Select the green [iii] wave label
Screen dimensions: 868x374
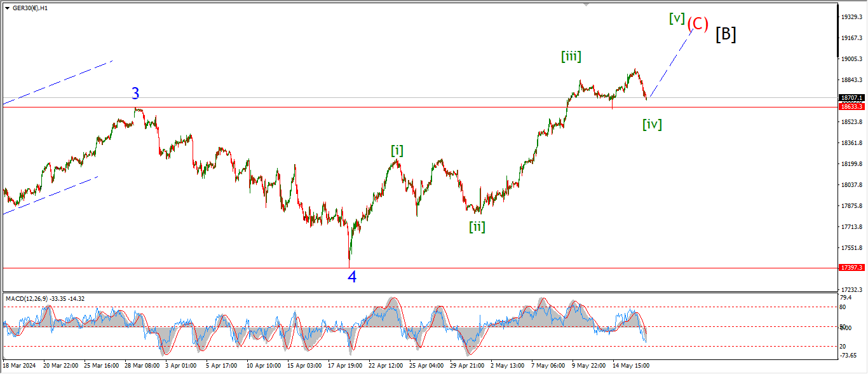tap(571, 57)
